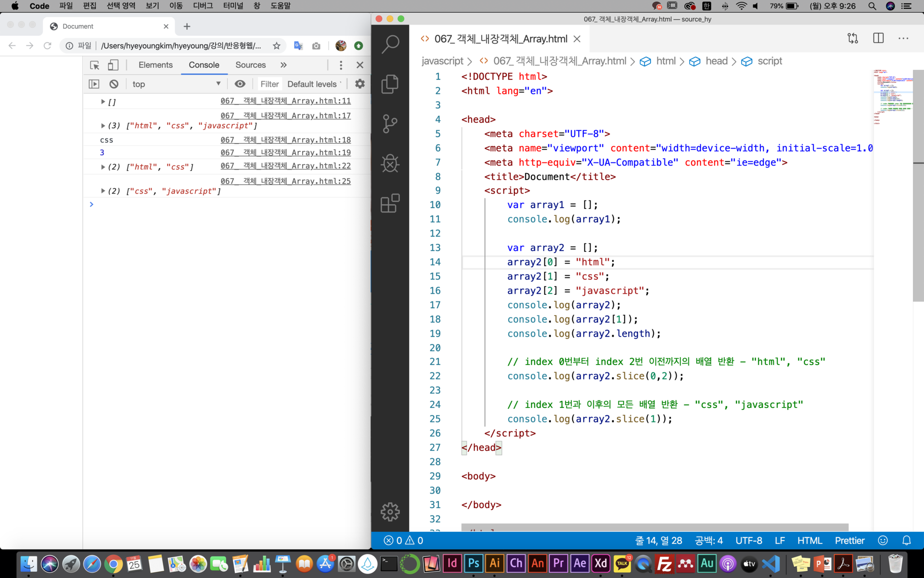Viewport: 924px width, 578px height.
Task: Click Prettier in the status bar
Action: [x=849, y=540]
